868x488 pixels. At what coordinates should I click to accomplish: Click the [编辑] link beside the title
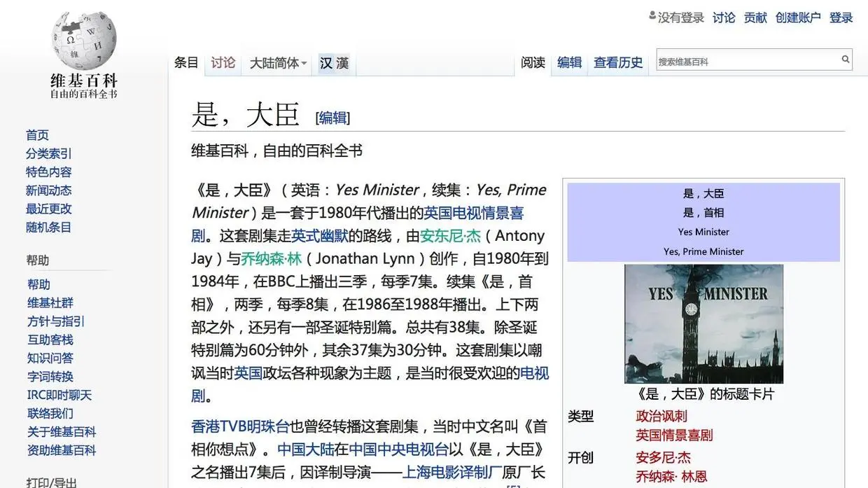332,118
